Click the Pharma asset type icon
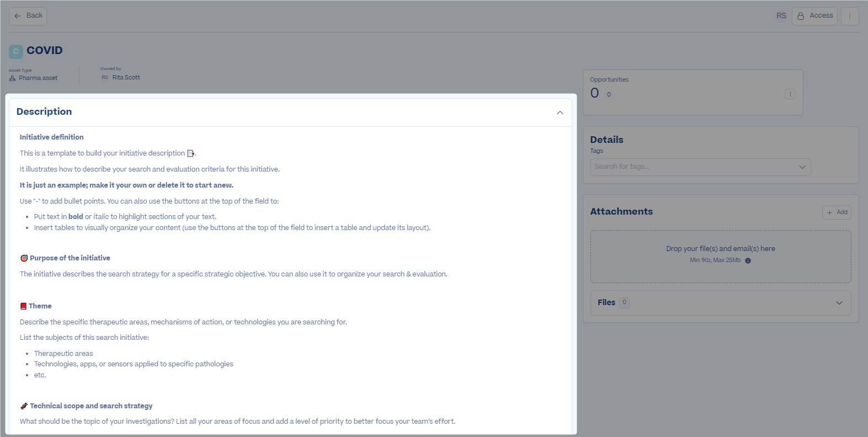 [13, 78]
